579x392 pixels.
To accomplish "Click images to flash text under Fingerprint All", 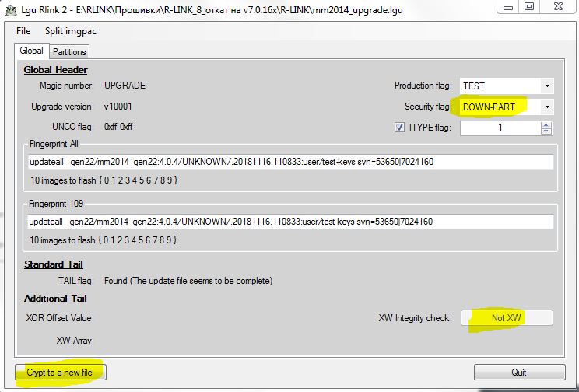I will (x=104, y=180).
